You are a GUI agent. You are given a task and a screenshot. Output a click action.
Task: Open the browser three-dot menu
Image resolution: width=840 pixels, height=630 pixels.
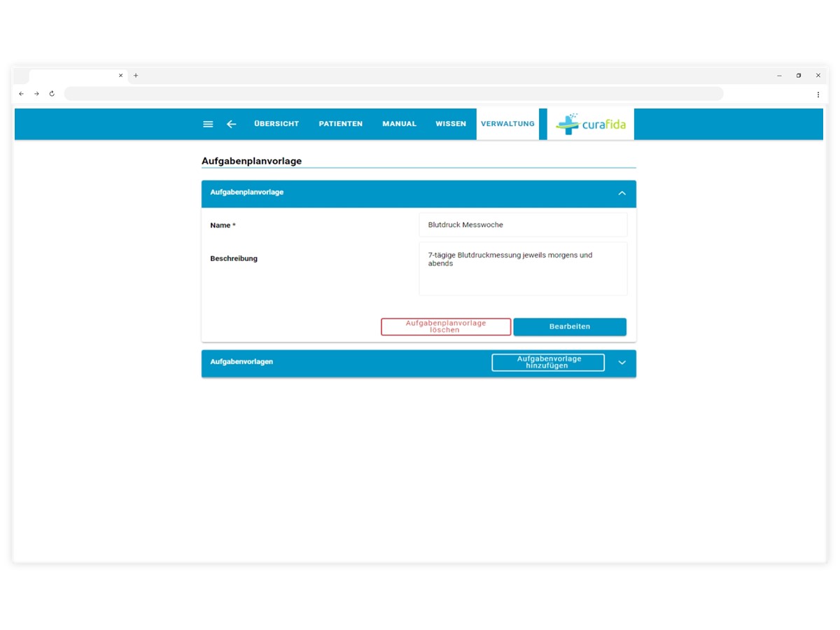(818, 94)
